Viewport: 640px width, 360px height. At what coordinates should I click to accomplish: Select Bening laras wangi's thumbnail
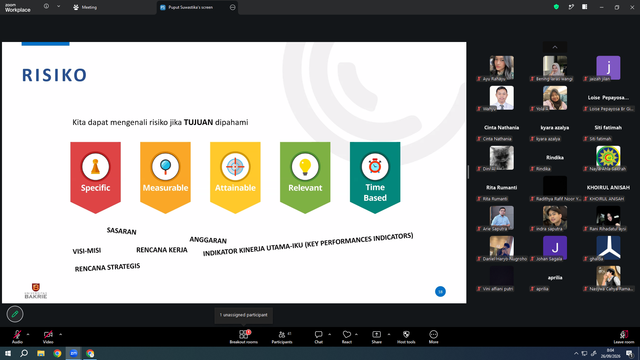(555, 67)
